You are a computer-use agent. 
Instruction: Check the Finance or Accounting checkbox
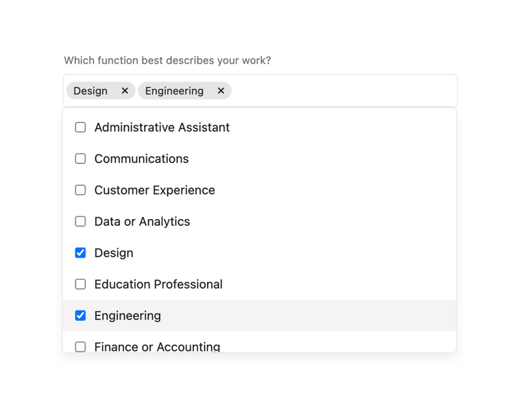pyautogui.click(x=80, y=347)
